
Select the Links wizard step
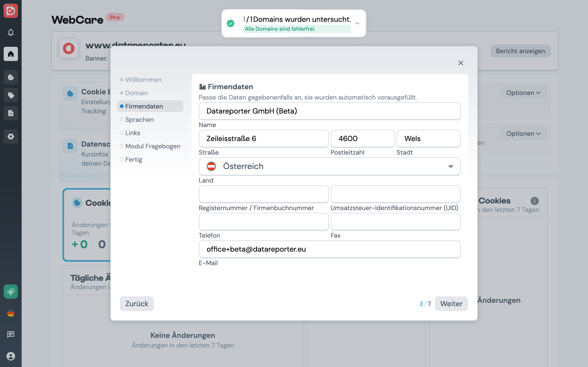click(x=133, y=133)
